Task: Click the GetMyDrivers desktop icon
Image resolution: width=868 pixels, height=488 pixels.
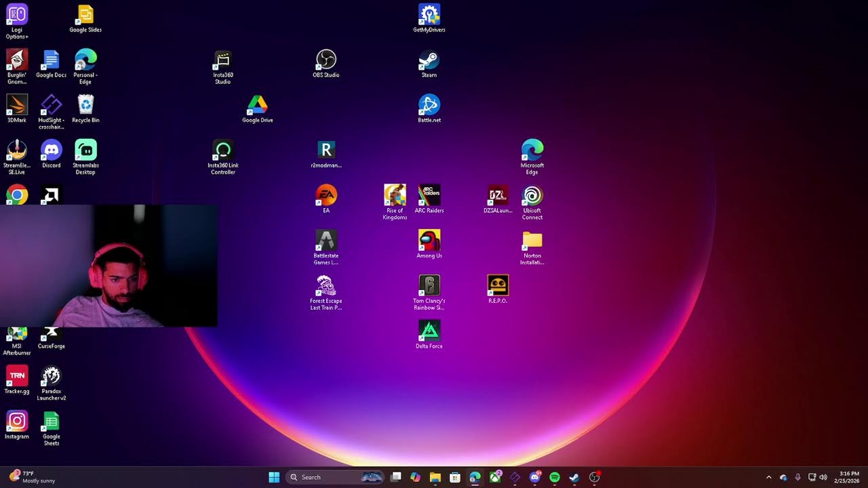Action: 429,19
